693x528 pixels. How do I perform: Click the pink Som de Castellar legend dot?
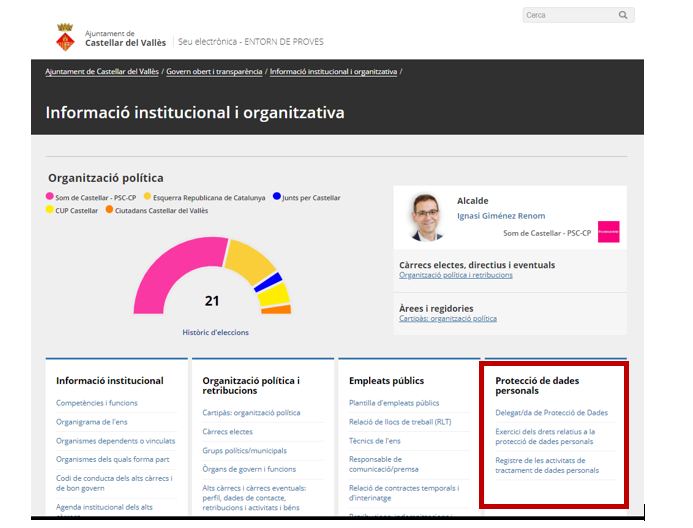pos(50,198)
